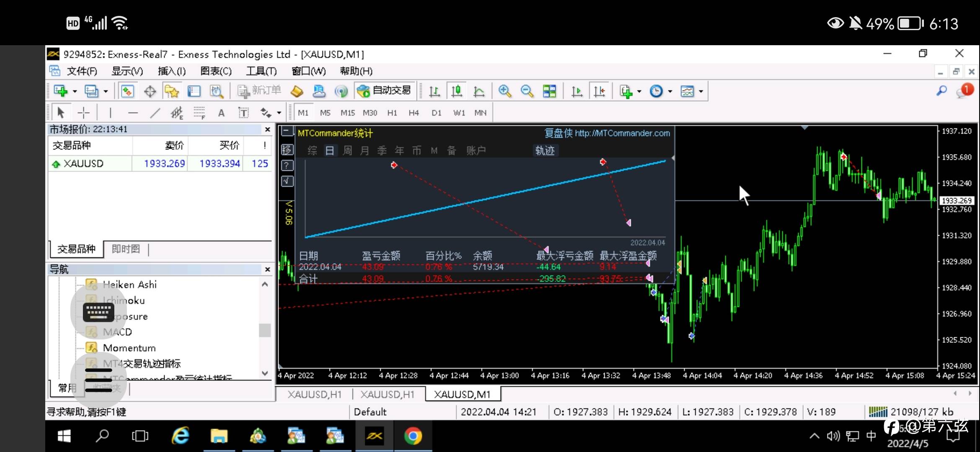Open the MTCommander.com link
The height and width of the screenshot is (452, 980).
(622, 133)
